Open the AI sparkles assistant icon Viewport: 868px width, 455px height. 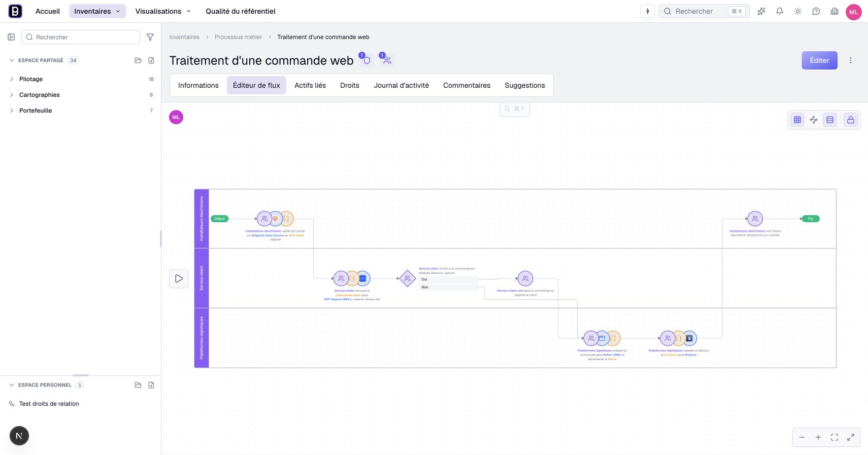(761, 11)
